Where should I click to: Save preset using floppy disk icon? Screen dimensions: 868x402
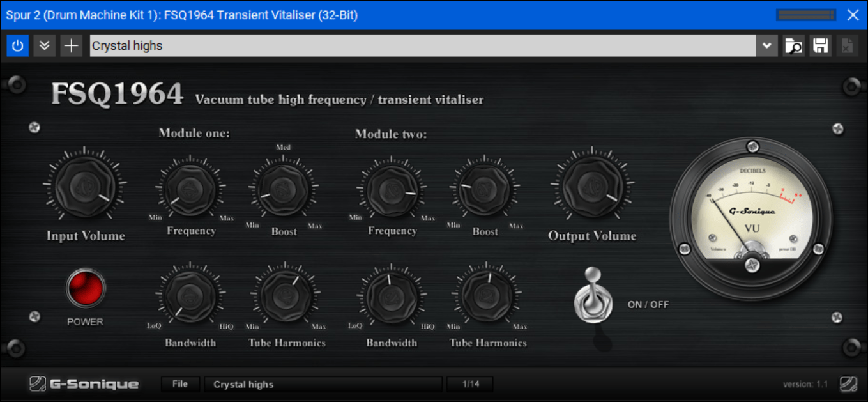click(820, 46)
